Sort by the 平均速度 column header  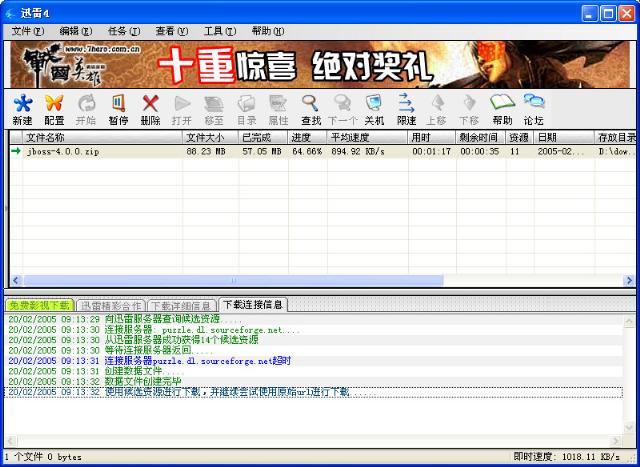pyautogui.click(x=367, y=137)
